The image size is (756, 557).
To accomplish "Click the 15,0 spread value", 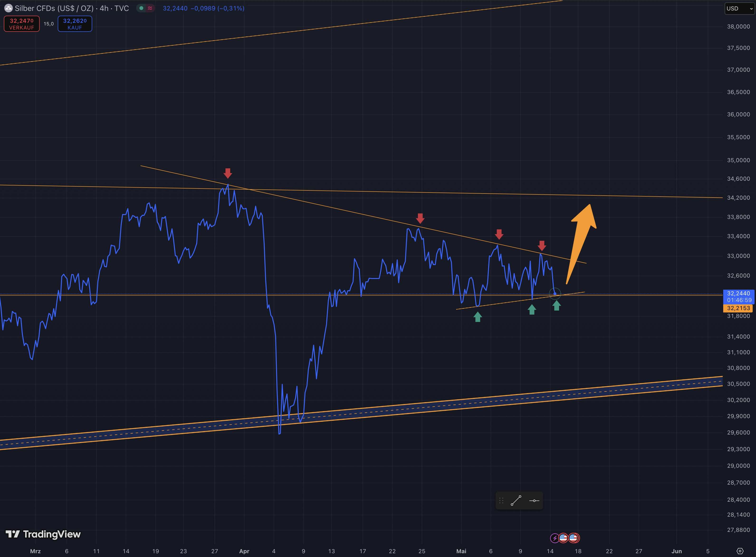I will (48, 24).
